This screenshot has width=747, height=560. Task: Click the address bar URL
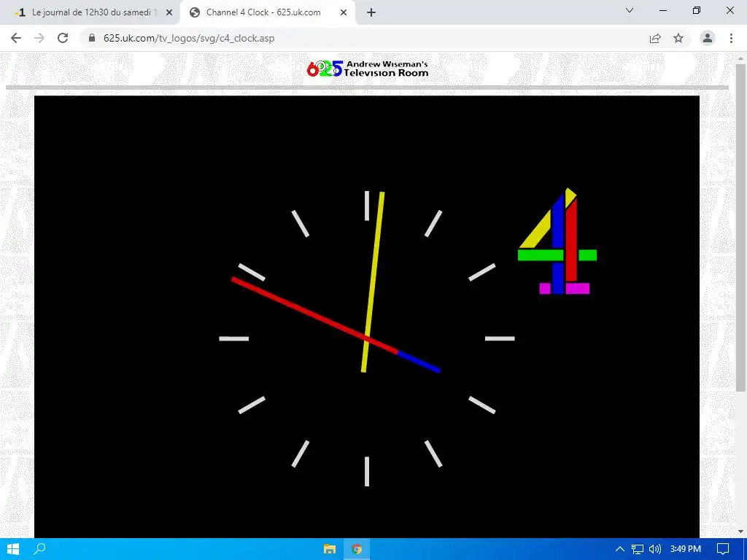189,38
